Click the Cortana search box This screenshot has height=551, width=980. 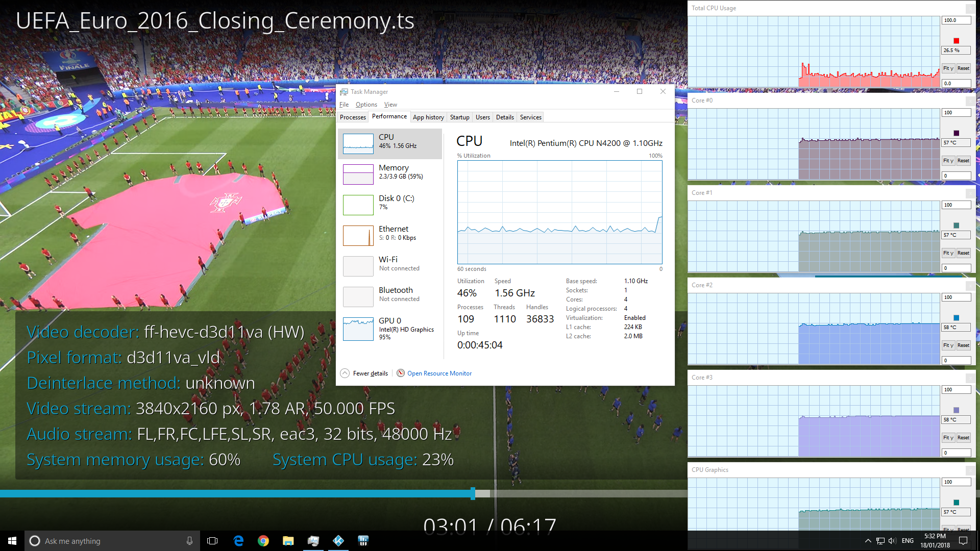tap(113, 541)
